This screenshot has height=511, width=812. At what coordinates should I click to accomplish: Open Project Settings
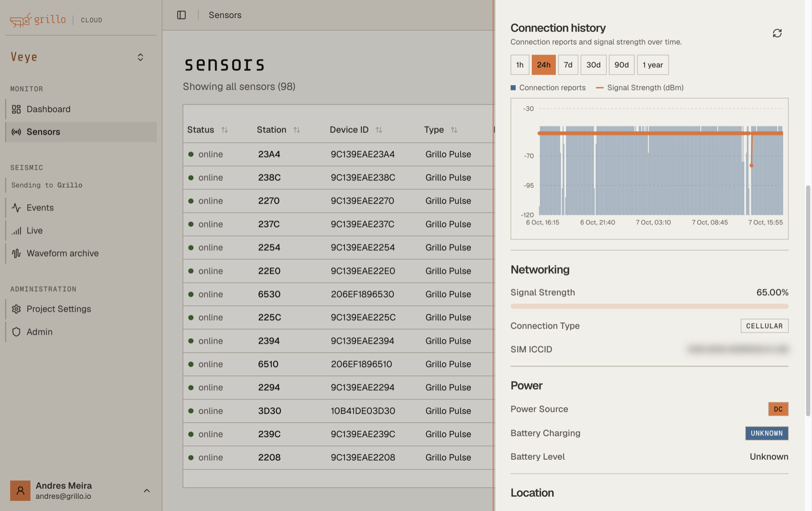[x=81, y=309]
